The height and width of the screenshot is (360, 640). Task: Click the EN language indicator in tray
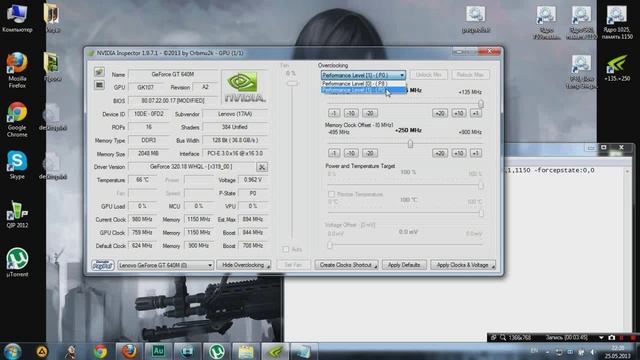[534, 351]
